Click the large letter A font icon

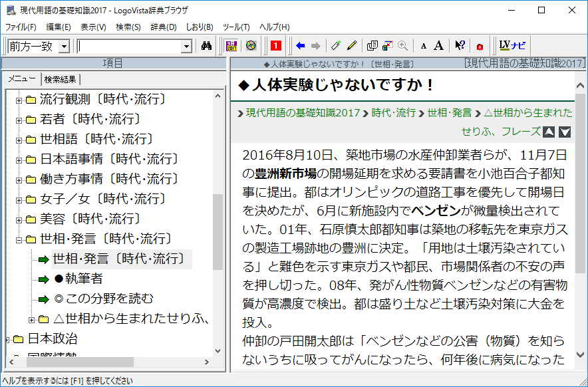[438, 46]
